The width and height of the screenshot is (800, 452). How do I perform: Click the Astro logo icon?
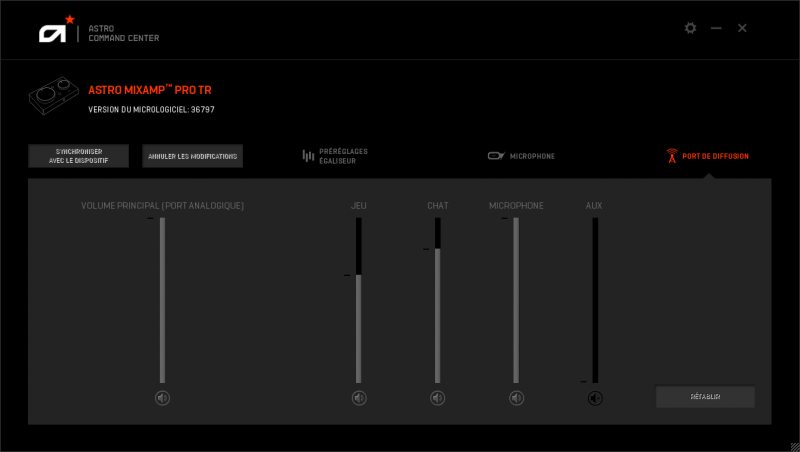coord(56,30)
